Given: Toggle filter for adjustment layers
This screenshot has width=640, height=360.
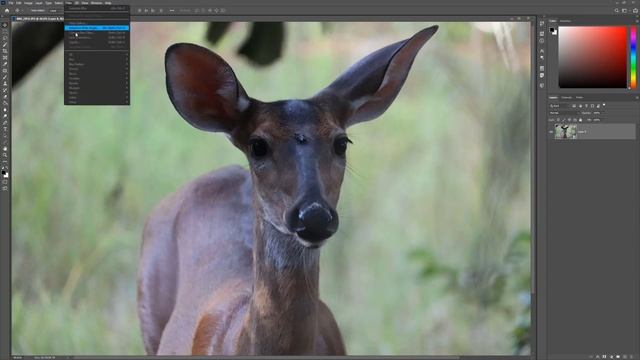Looking at the screenshot, I should pyautogui.click(x=580, y=106).
